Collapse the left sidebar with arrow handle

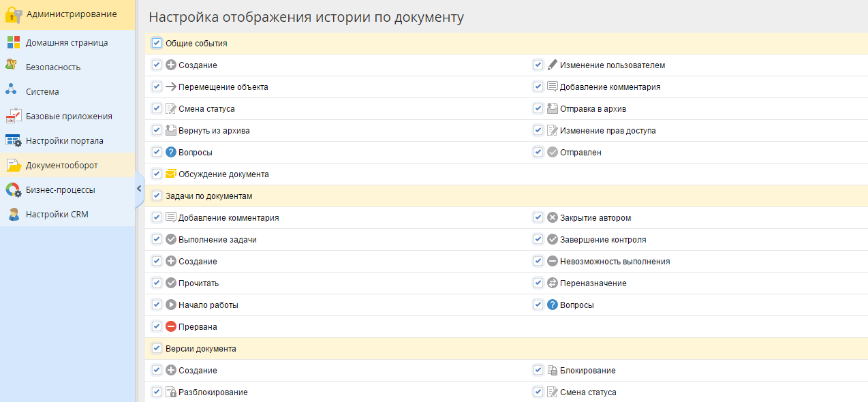click(x=139, y=189)
